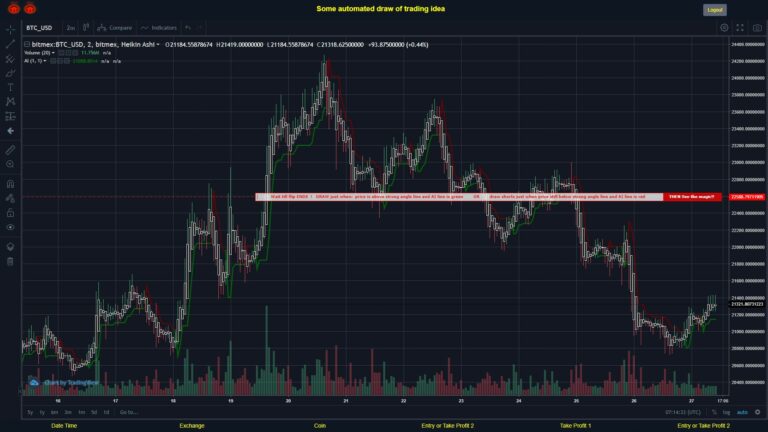Screen dimensions: 768x432
Task: Click the Date Time column header
Action: point(64,426)
